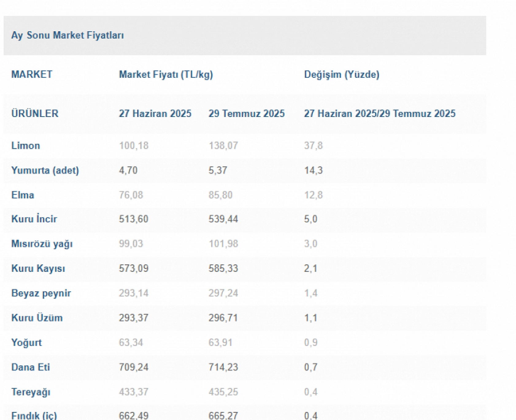Select the 'Yumurta (adet)' product row label
The height and width of the screenshot is (420, 516).
click(45, 170)
